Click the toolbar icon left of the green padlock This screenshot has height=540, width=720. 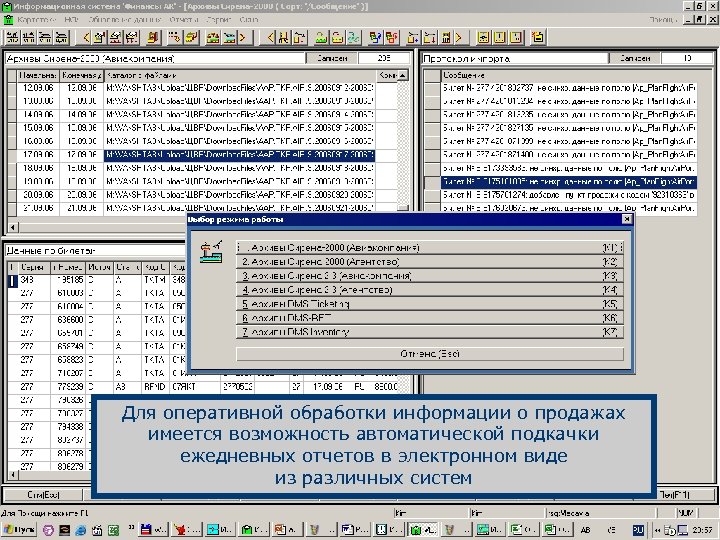299,38
